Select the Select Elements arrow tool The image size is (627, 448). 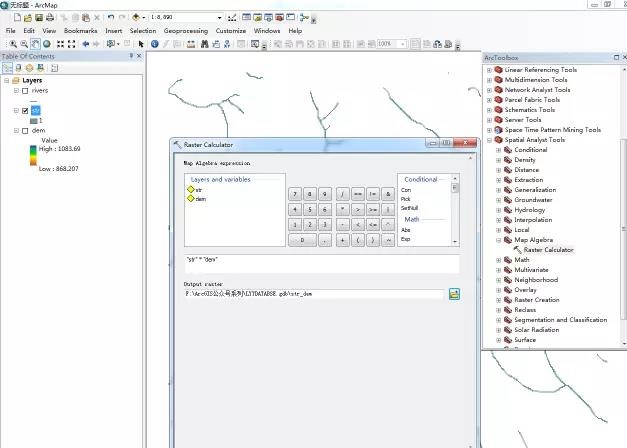[x=141, y=44]
